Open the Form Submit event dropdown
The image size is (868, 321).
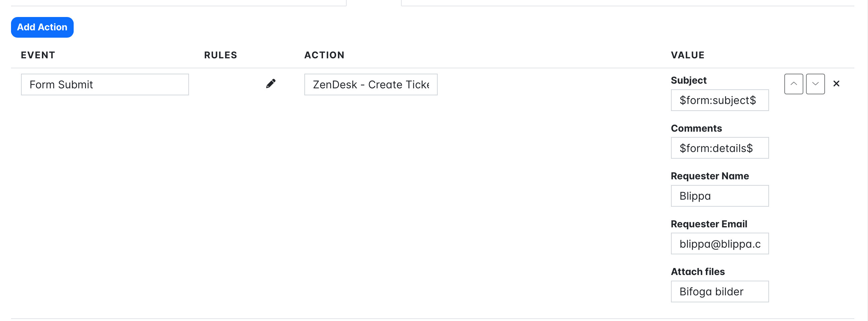coord(104,85)
